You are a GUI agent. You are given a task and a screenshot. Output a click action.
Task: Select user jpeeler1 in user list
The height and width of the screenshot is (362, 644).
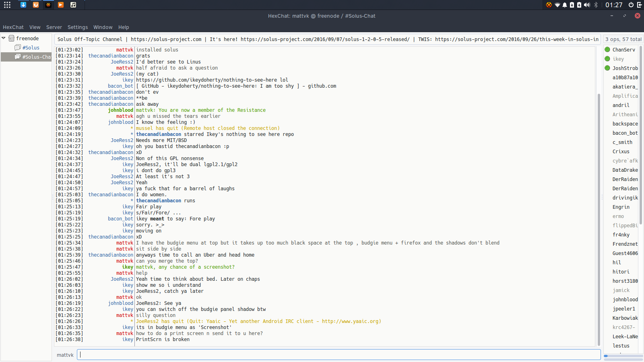click(624, 309)
